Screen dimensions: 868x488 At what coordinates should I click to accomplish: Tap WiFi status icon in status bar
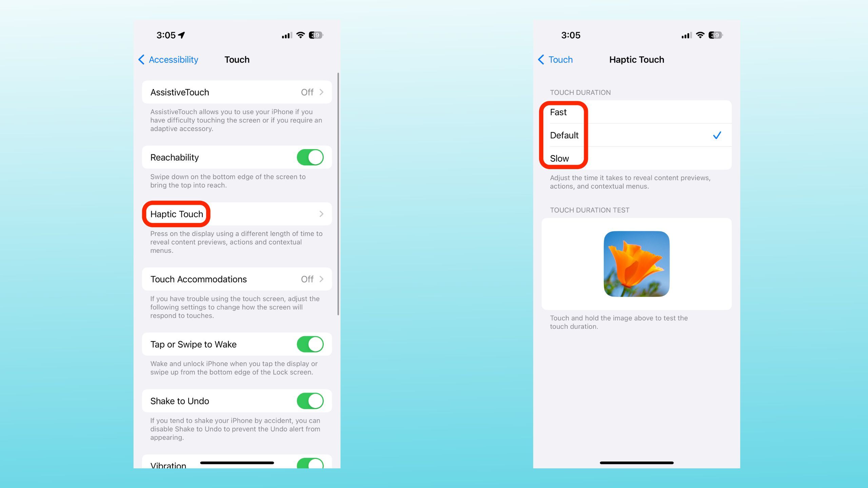coord(301,35)
